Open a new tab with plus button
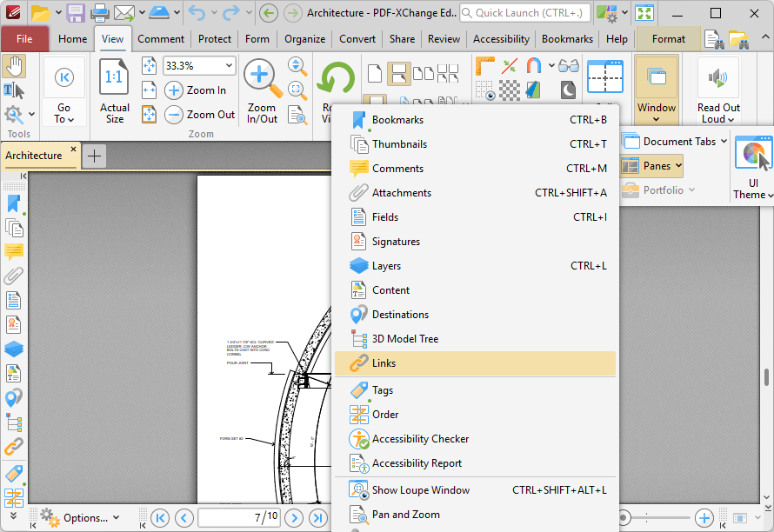Image resolution: width=774 pixels, height=532 pixels. click(94, 156)
